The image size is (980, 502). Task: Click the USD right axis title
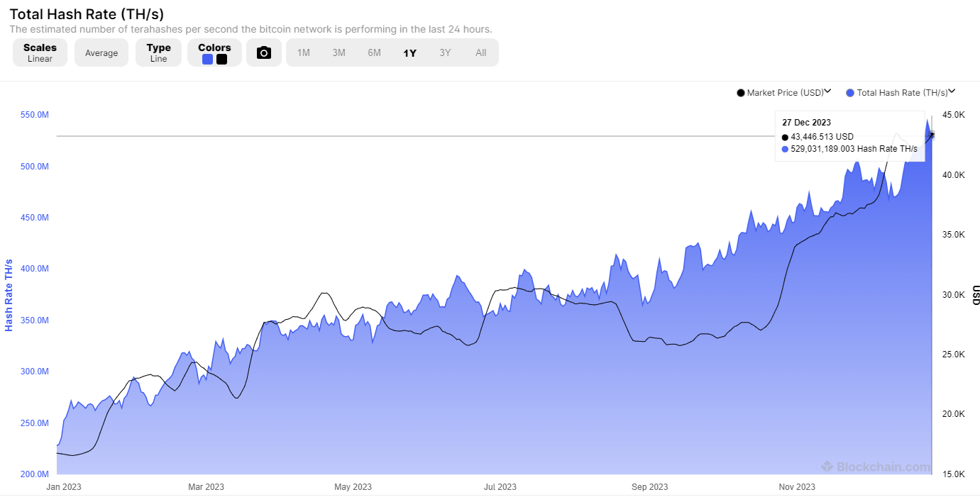tap(975, 295)
